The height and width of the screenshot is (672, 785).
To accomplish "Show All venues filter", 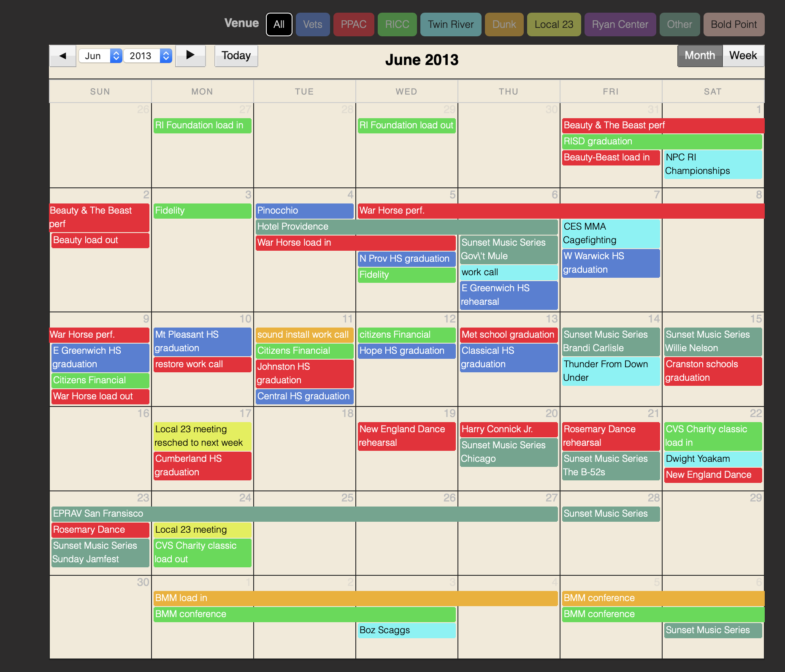I will (279, 24).
